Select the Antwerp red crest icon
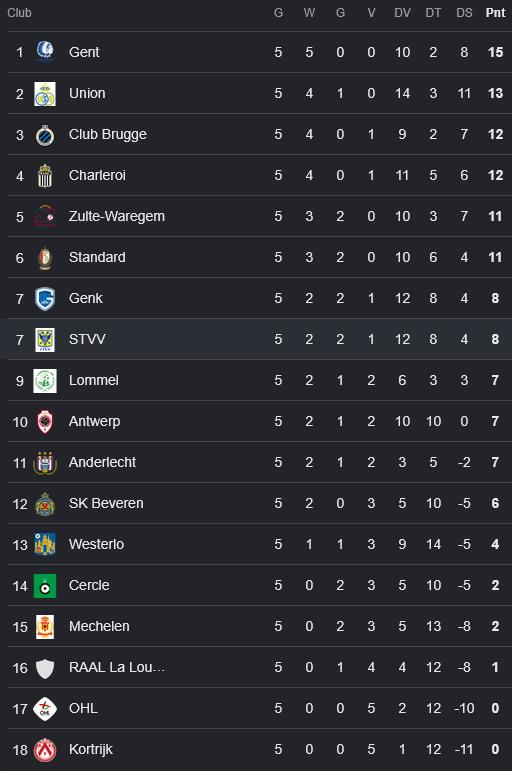Image resolution: width=512 pixels, height=771 pixels. pyautogui.click(x=45, y=421)
